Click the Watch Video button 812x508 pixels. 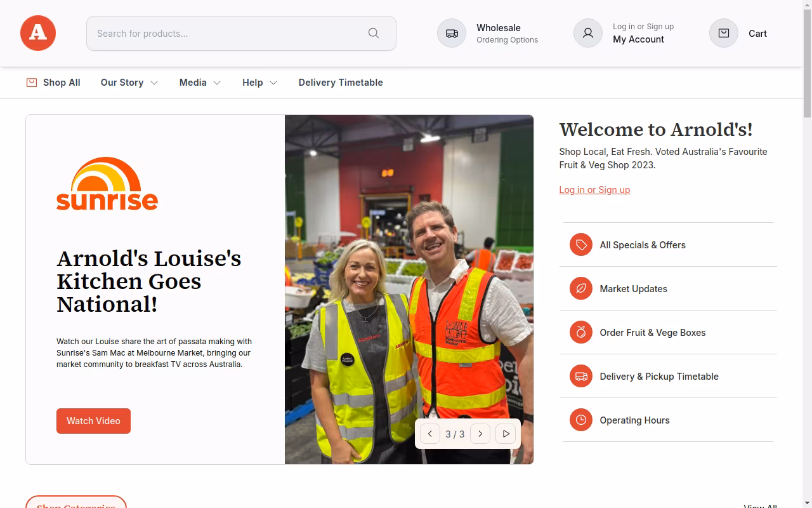pos(93,421)
